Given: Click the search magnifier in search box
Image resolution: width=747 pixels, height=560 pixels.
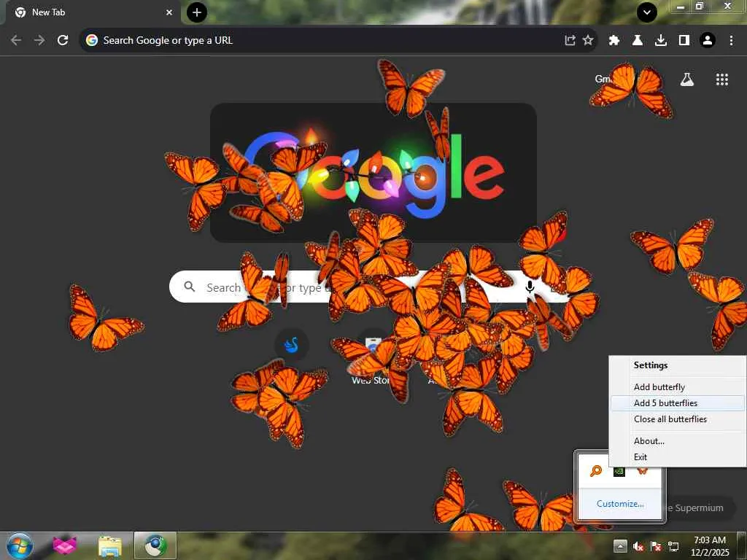Looking at the screenshot, I should (190, 287).
